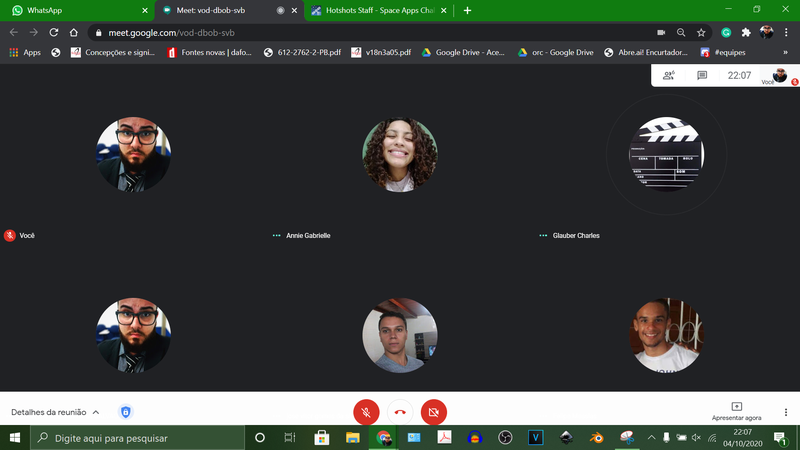
Task: Go back in browser history
Action: pos(14,32)
